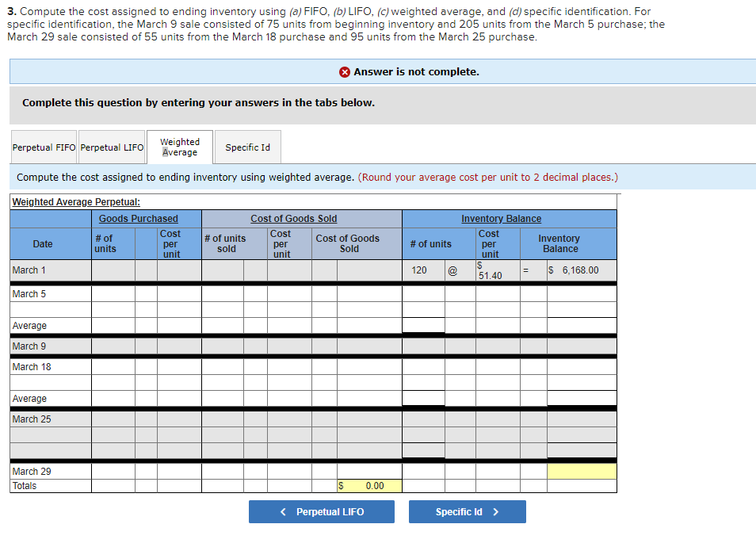756x547 pixels.
Task: Select the Specific Id tab
Action: (246, 147)
